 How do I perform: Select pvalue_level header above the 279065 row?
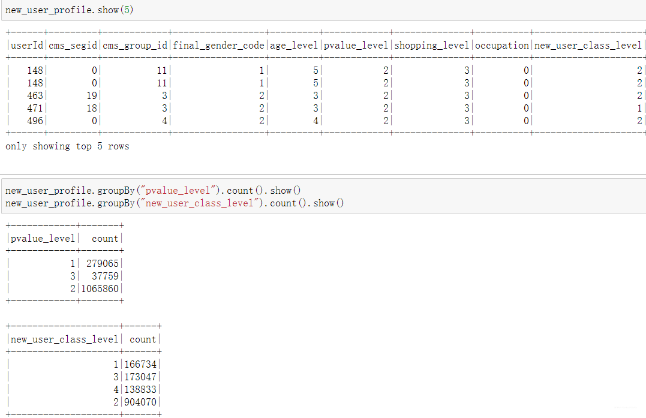pos(43,238)
